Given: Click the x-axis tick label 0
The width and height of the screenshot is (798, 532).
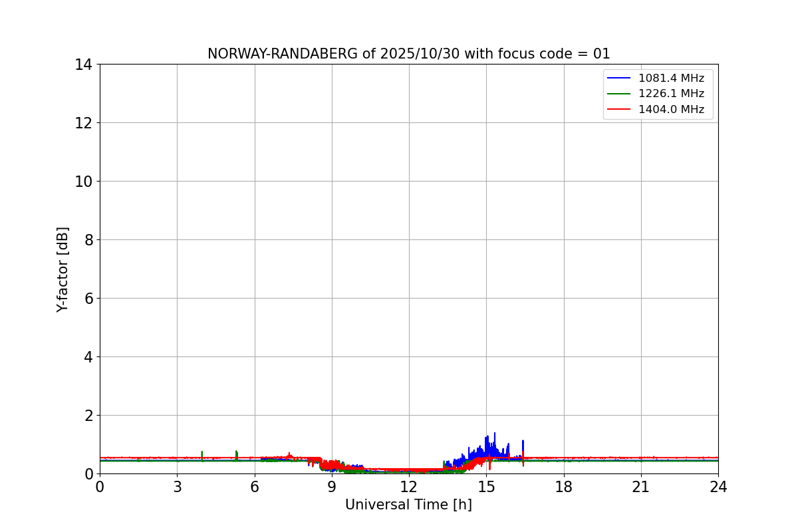Looking at the screenshot, I should tap(100, 487).
